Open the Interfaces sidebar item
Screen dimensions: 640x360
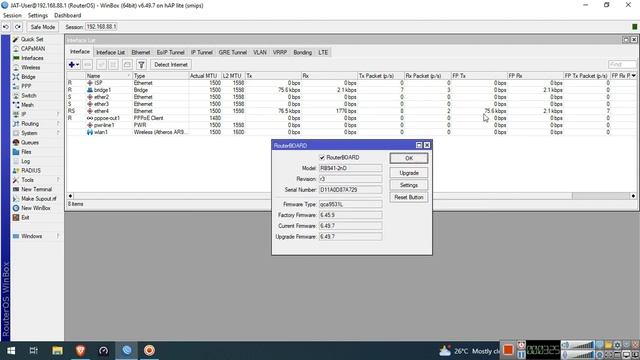[x=32, y=58]
